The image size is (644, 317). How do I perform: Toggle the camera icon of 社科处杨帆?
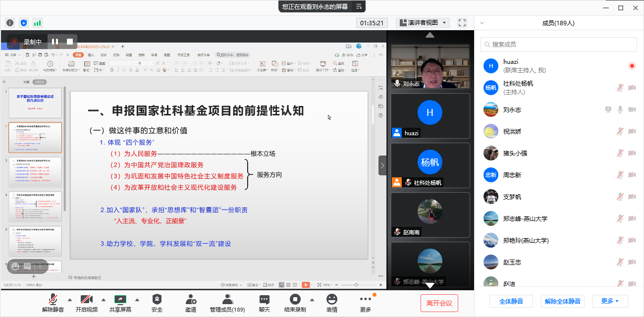point(632,88)
